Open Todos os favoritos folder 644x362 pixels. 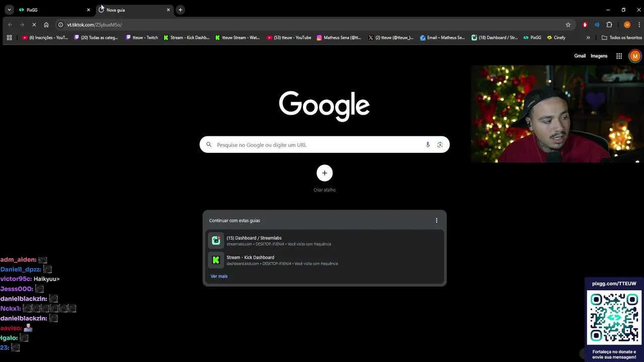[622, 38]
